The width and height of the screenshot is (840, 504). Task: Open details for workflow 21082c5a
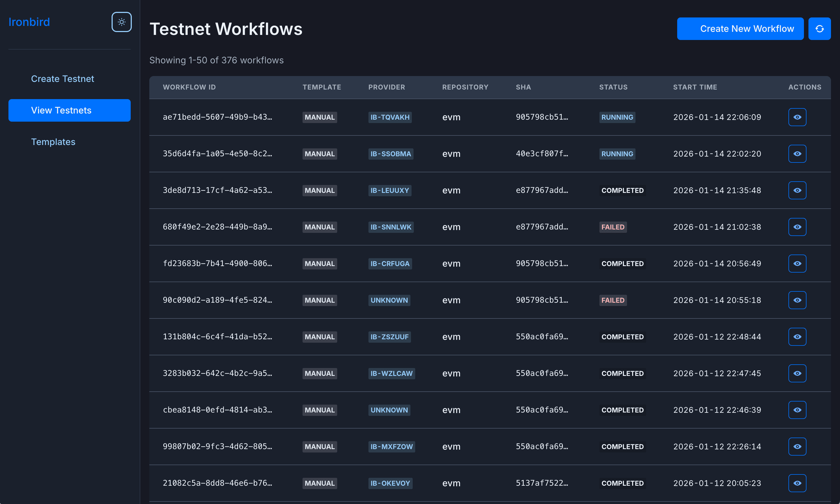tap(797, 483)
